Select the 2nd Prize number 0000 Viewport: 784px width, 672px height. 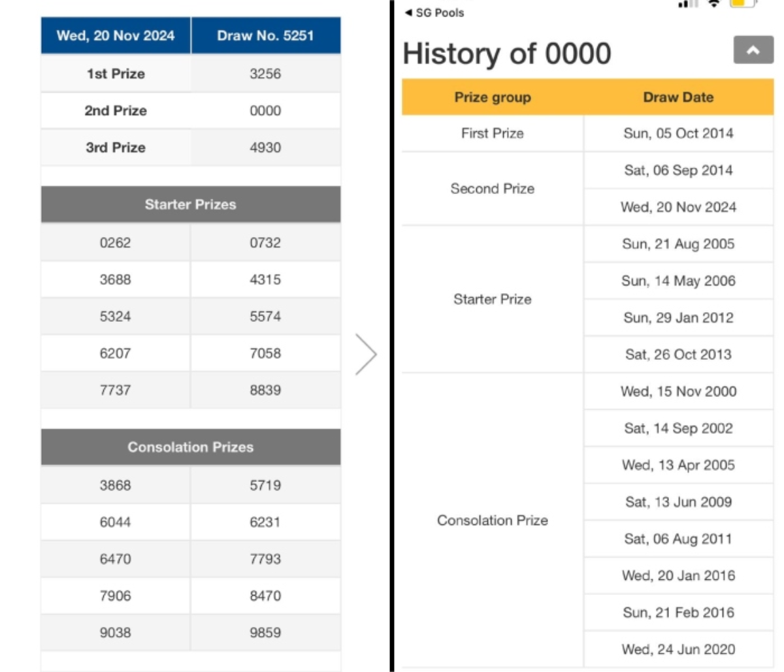[x=265, y=110]
